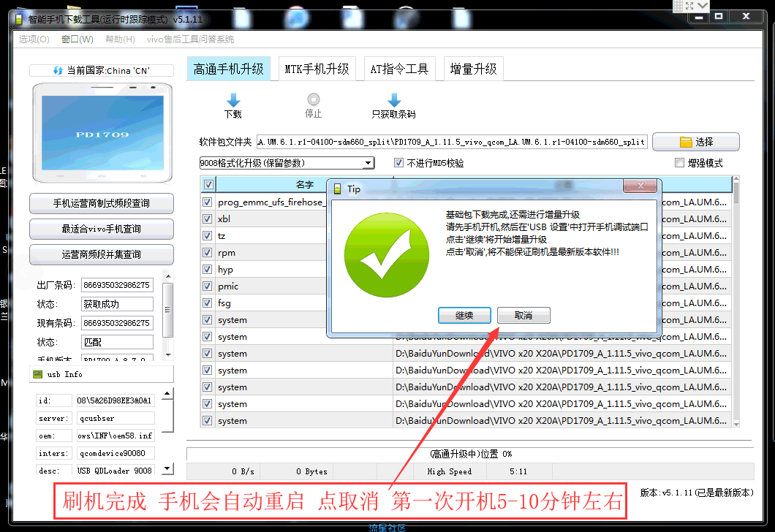
Task: Click the 'High Speed' status cell
Action: (x=450, y=472)
